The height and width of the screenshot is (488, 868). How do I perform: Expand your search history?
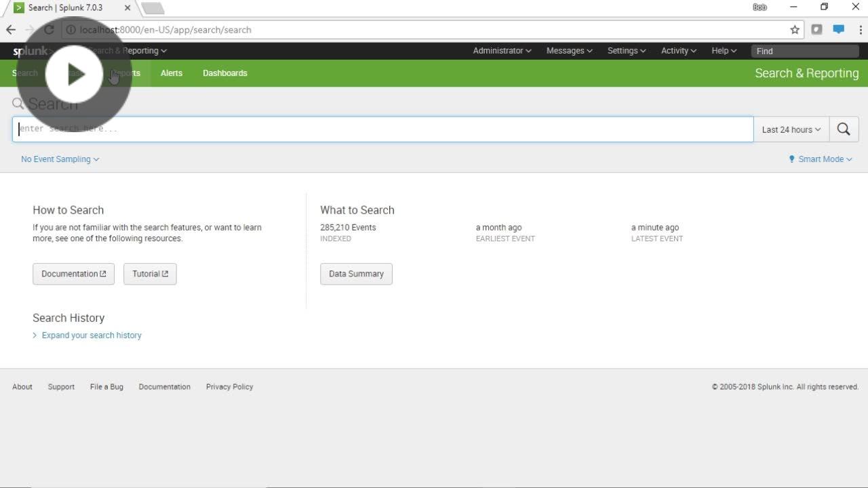pyautogui.click(x=91, y=335)
